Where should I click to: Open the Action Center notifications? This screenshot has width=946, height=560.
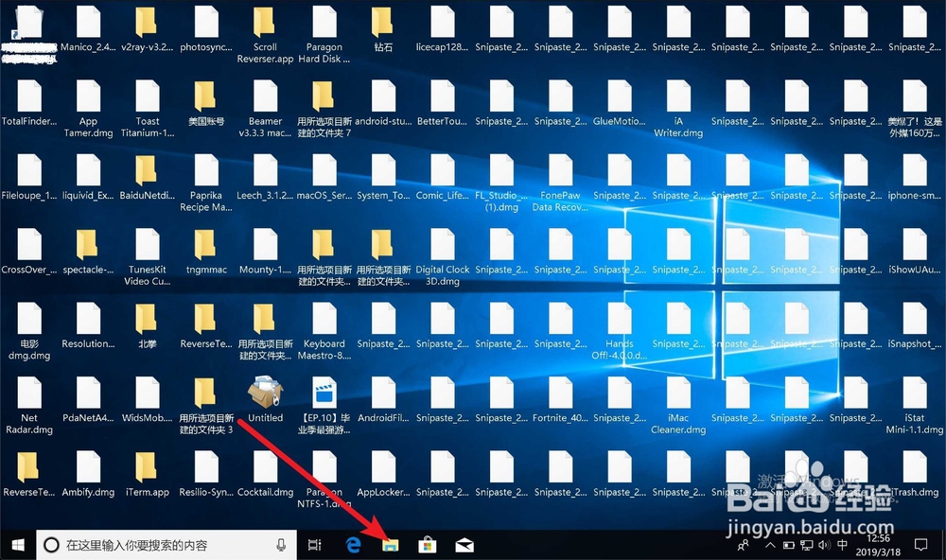pos(921,546)
